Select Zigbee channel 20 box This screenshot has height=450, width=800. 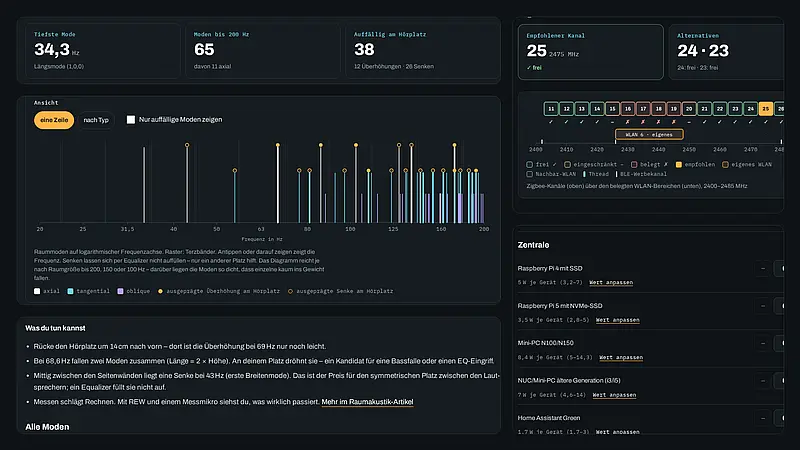[x=689, y=109]
